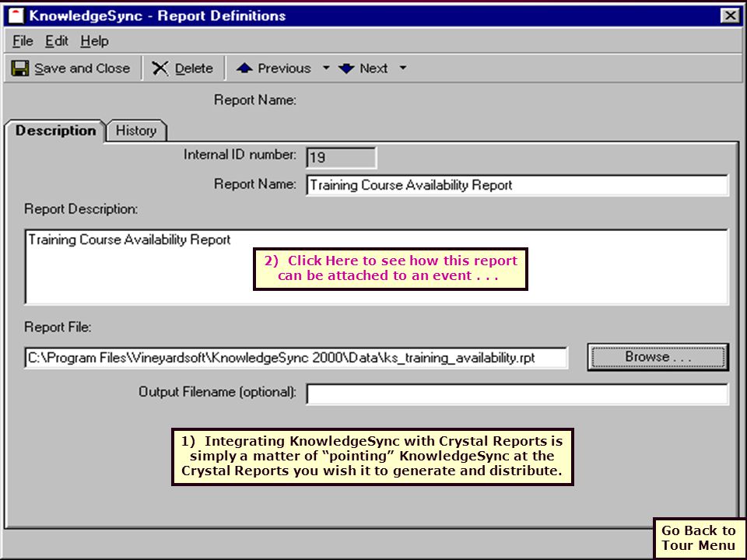This screenshot has width=747, height=560.
Task: Open the Edit menu
Action: pos(57,41)
